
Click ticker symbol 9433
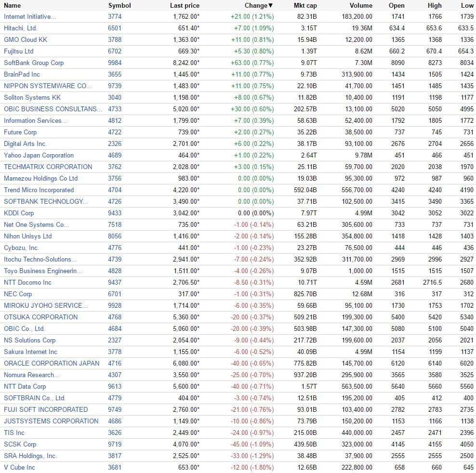pyautogui.click(x=115, y=213)
